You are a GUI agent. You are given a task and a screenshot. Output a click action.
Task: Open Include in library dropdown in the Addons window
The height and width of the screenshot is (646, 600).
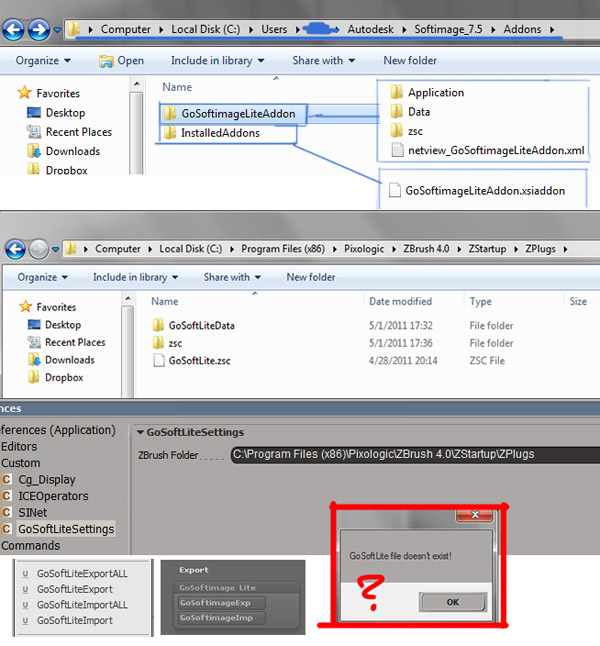click(218, 61)
